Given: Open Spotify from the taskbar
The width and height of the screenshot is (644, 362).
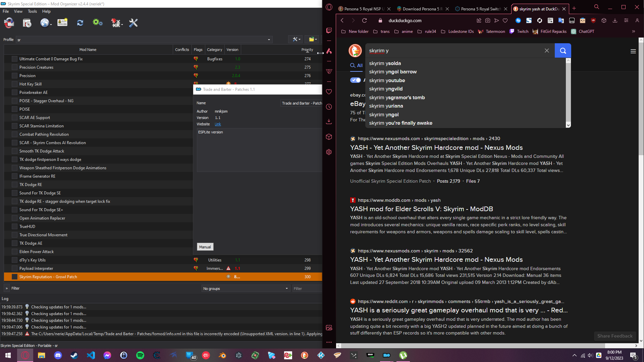Looking at the screenshot, I should (140, 355).
